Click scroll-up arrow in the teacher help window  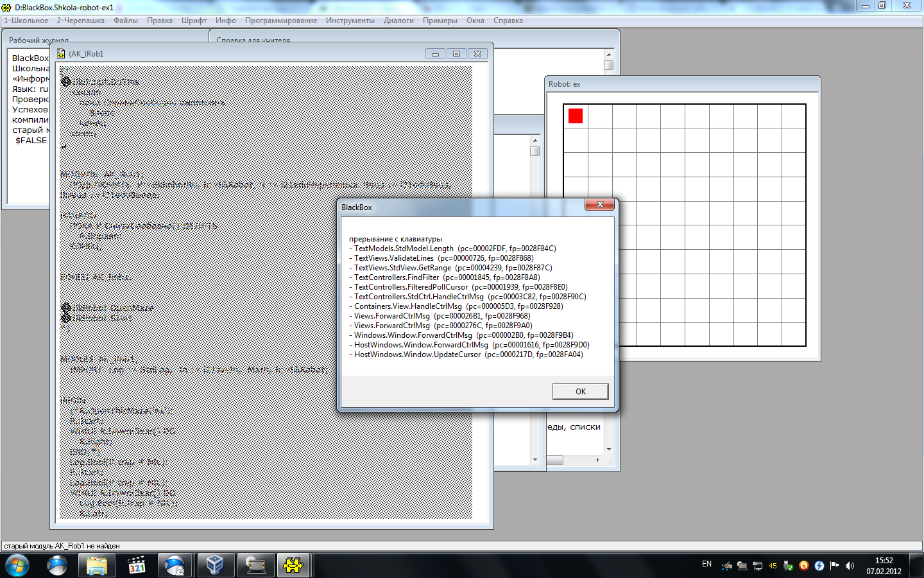609,54
